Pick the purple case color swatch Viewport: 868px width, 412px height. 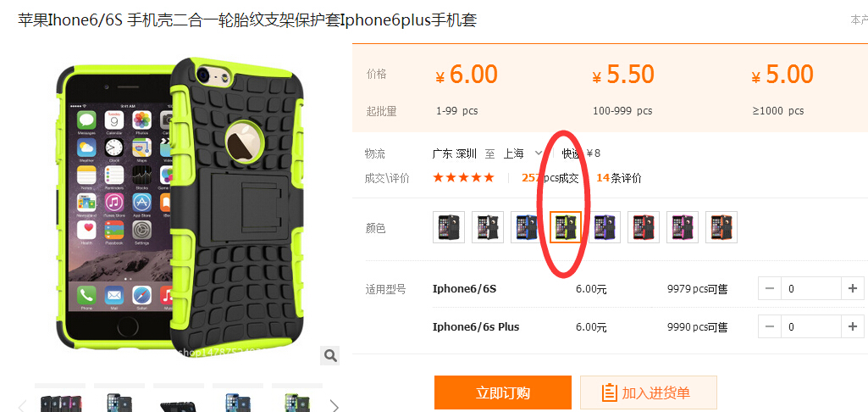605,227
